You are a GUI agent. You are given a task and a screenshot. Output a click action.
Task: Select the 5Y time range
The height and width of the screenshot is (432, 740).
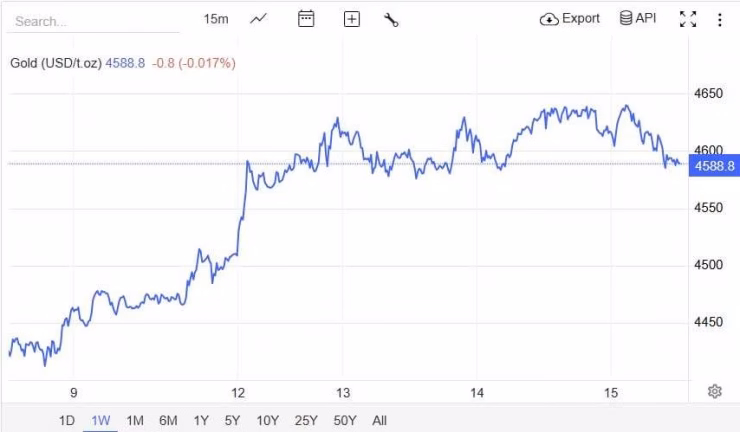point(233,420)
